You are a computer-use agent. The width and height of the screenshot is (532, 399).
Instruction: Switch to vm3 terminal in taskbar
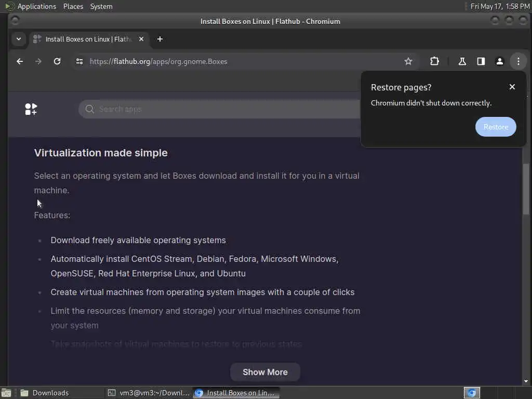tap(149, 393)
